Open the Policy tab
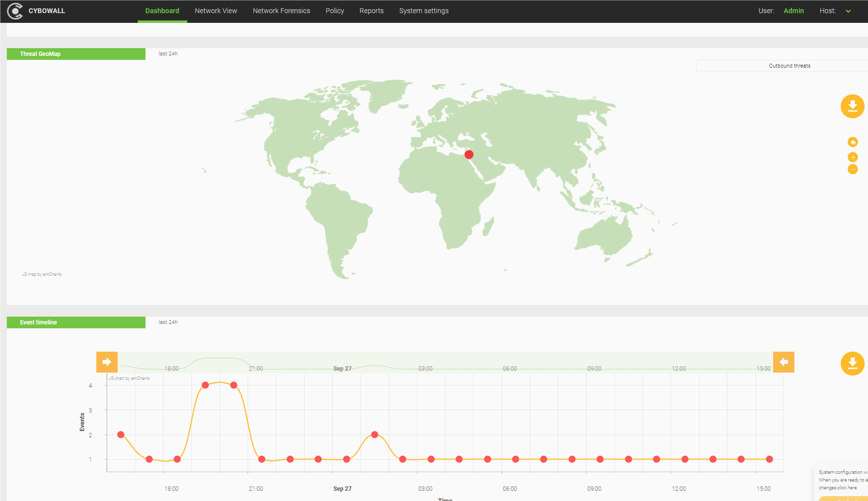The width and height of the screenshot is (868, 501). (335, 11)
